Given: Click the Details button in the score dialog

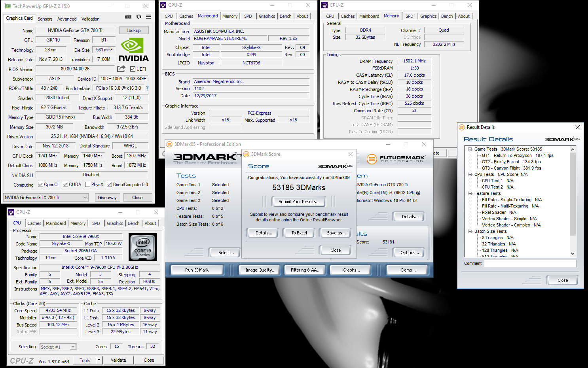Looking at the screenshot, I should pyautogui.click(x=264, y=233).
